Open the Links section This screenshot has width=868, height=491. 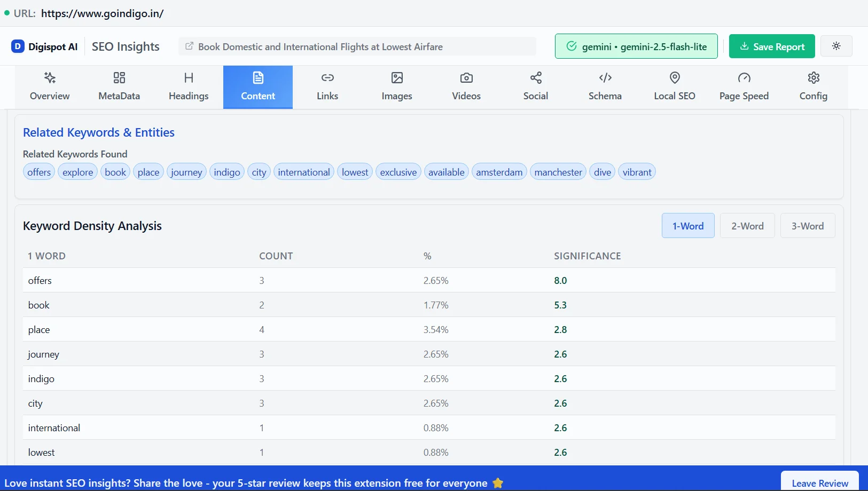tap(327, 86)
